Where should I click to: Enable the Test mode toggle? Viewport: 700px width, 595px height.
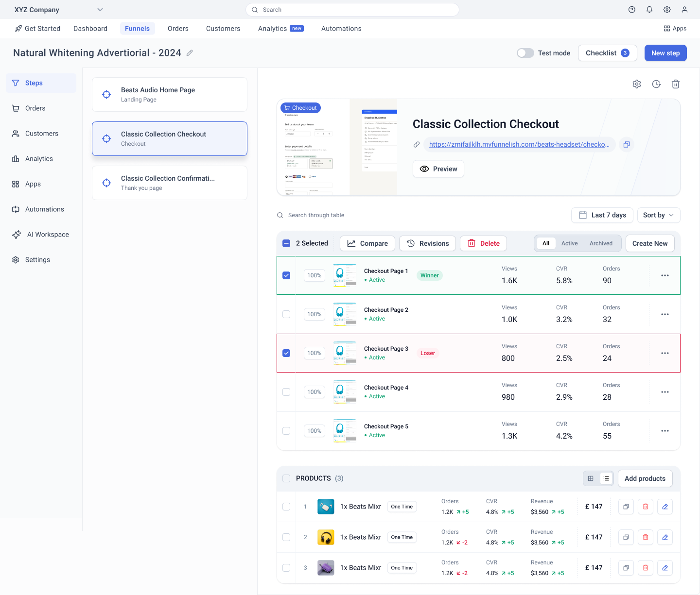click(x=525, y=53)
